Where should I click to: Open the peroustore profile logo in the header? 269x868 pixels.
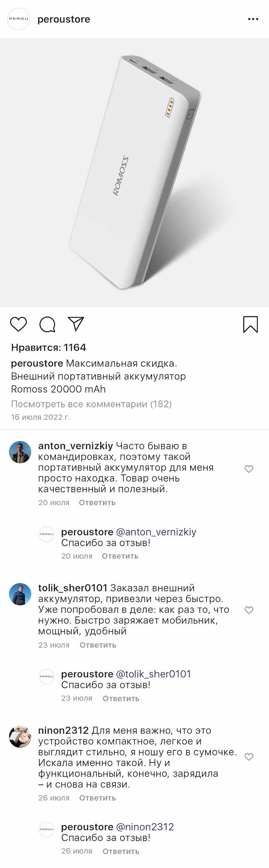(19, 19)
